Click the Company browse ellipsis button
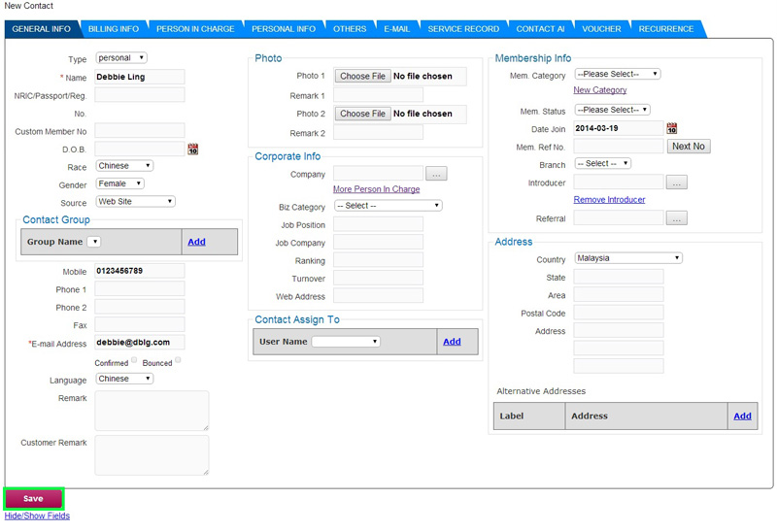 (x=436, y=174)
